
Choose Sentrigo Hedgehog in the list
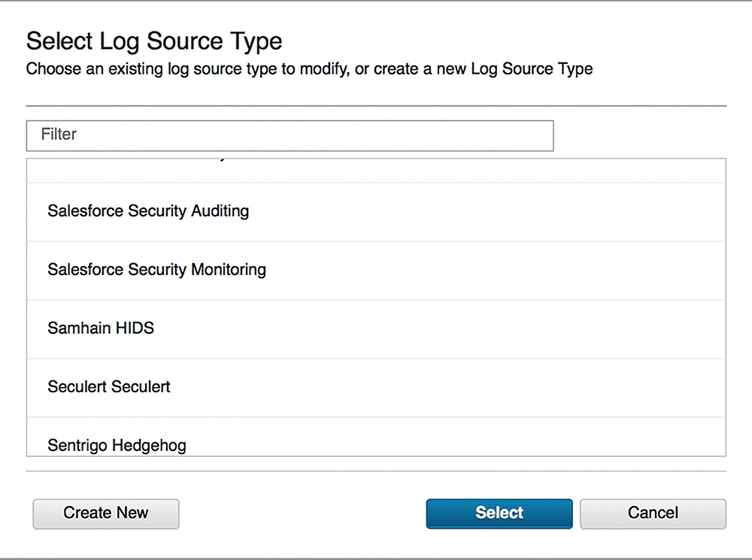(x=376, y=437)
